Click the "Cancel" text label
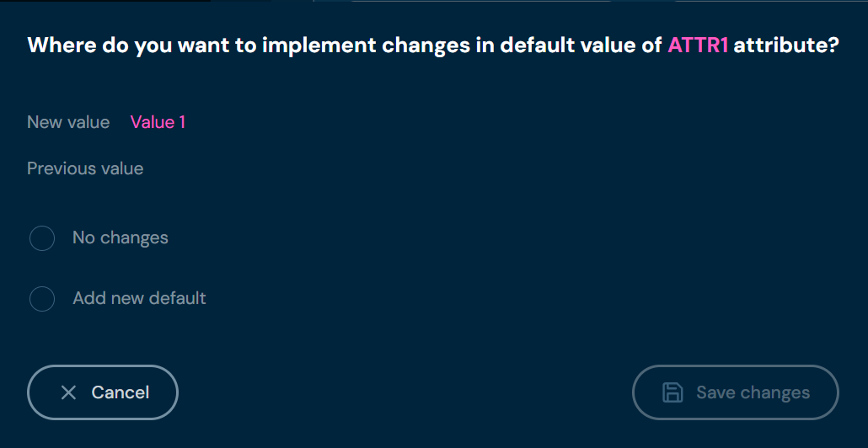The image size is (868, 448). click(x=121, y=392)
